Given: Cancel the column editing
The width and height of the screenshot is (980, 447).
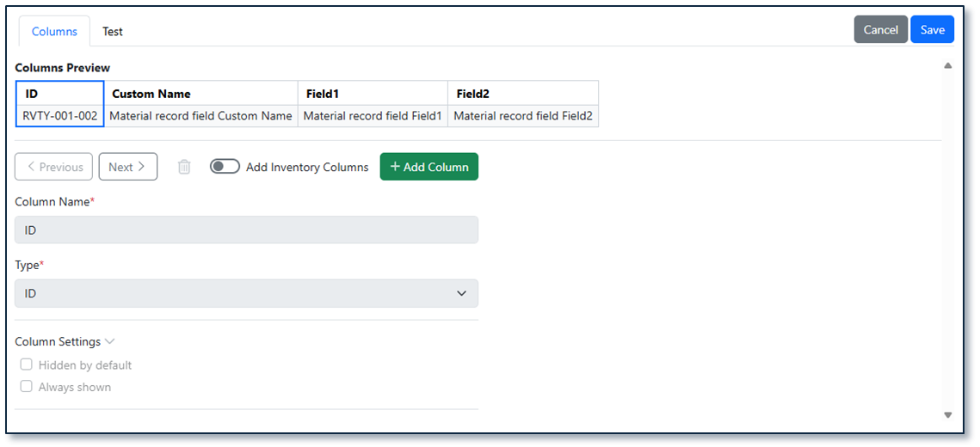Looking at the screenshot, I should [x=881, y=29].
